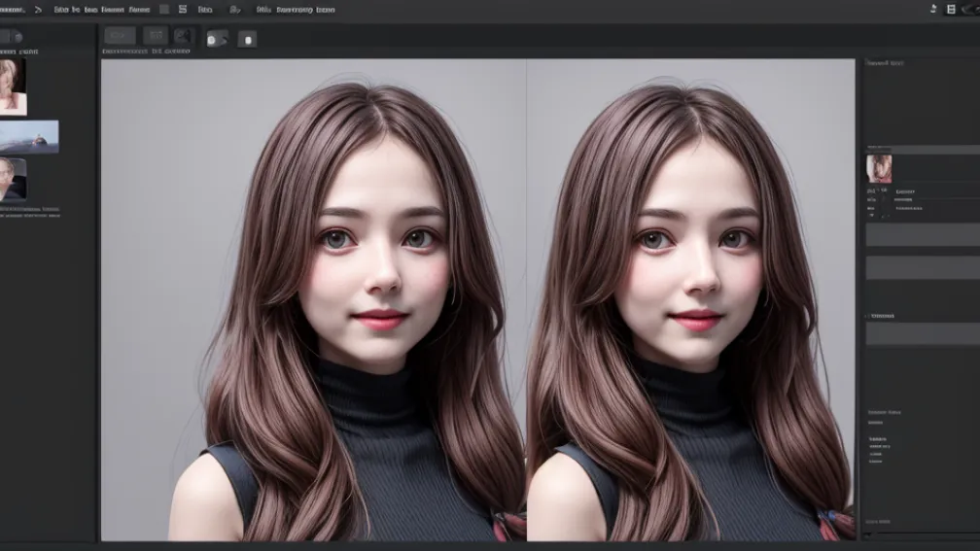Viewport: 980px width, 551px height.
Task: Click the upload-style icon at the top right
Action: pyautogui.click(x=933, y=9)
